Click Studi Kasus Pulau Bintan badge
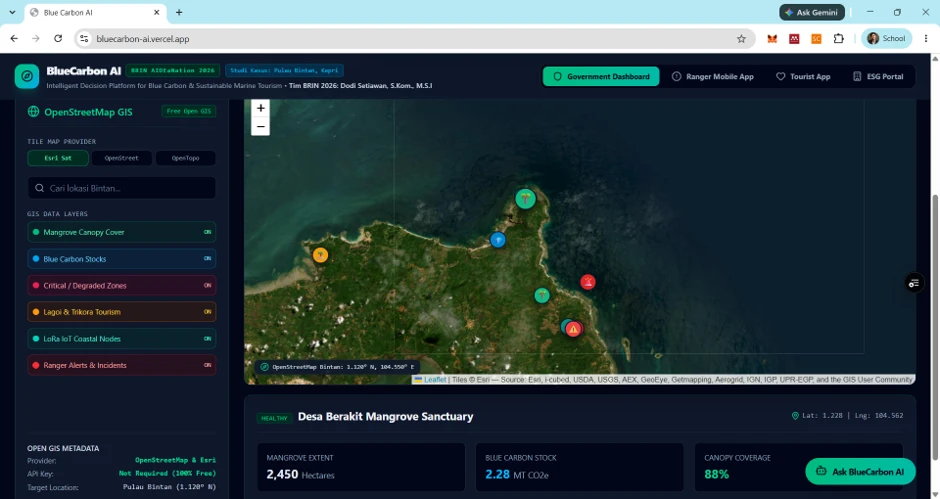 point(284,70)
